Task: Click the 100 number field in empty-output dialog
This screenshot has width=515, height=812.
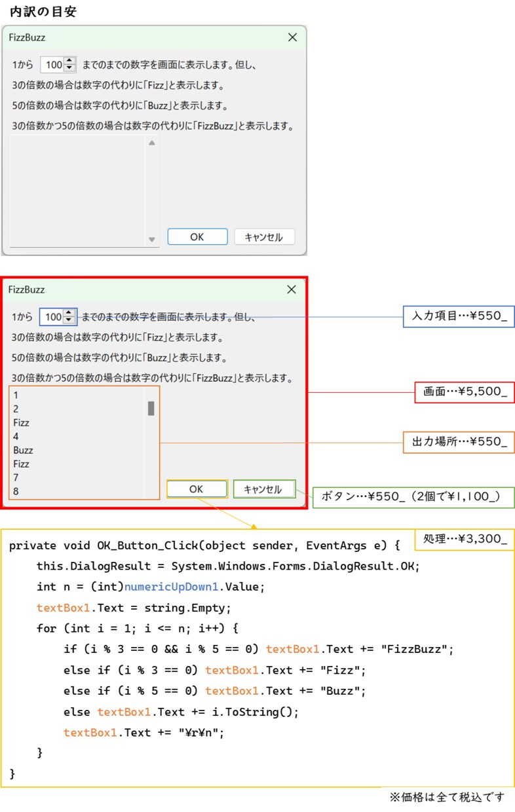Action: pos(52,65)
